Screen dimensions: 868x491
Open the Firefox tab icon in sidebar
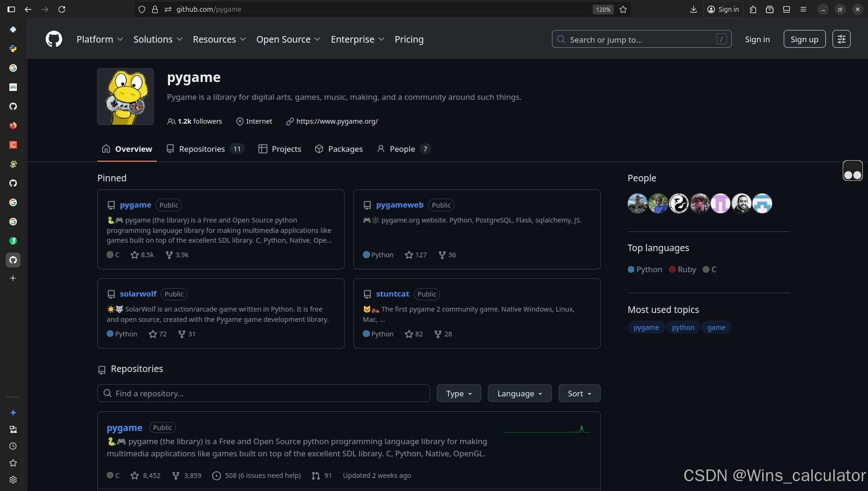tap(13, 126)
